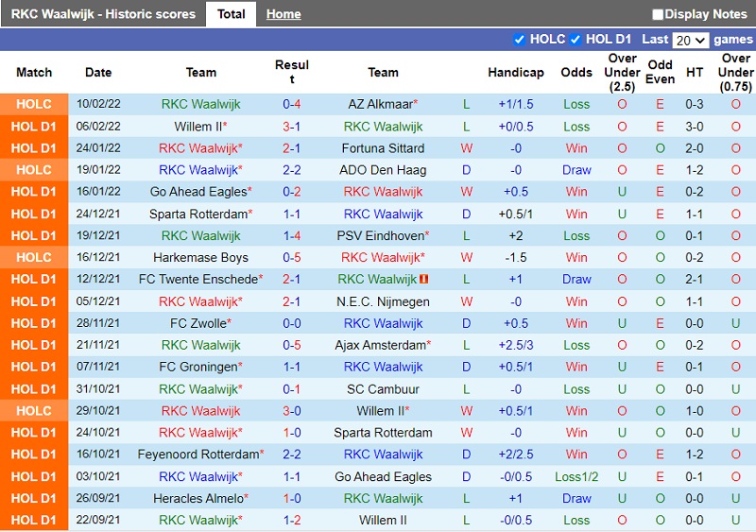Open Willem II on 22/09/21 row
Screen dimensions: 756x532
pyautogui.click(x=383, y=520)
